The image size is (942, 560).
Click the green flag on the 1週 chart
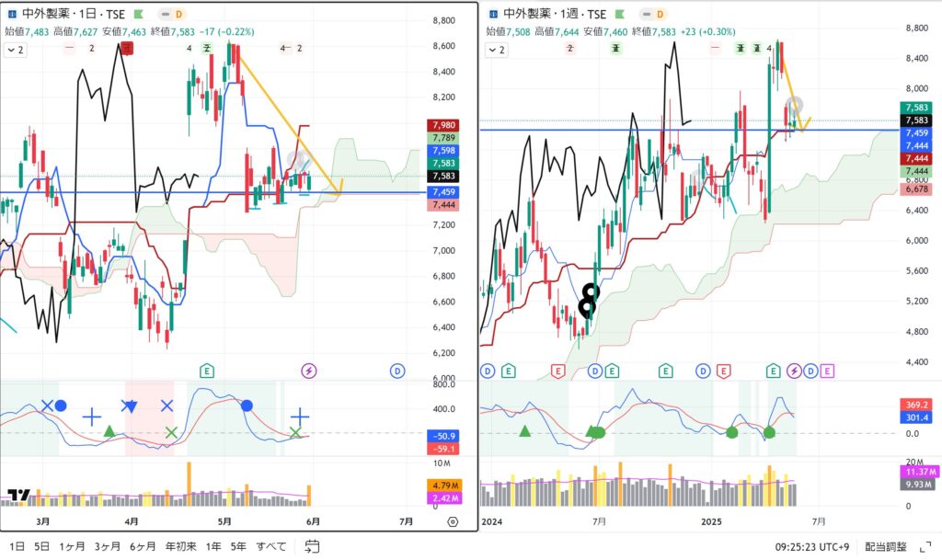click(x=620, y=14)
